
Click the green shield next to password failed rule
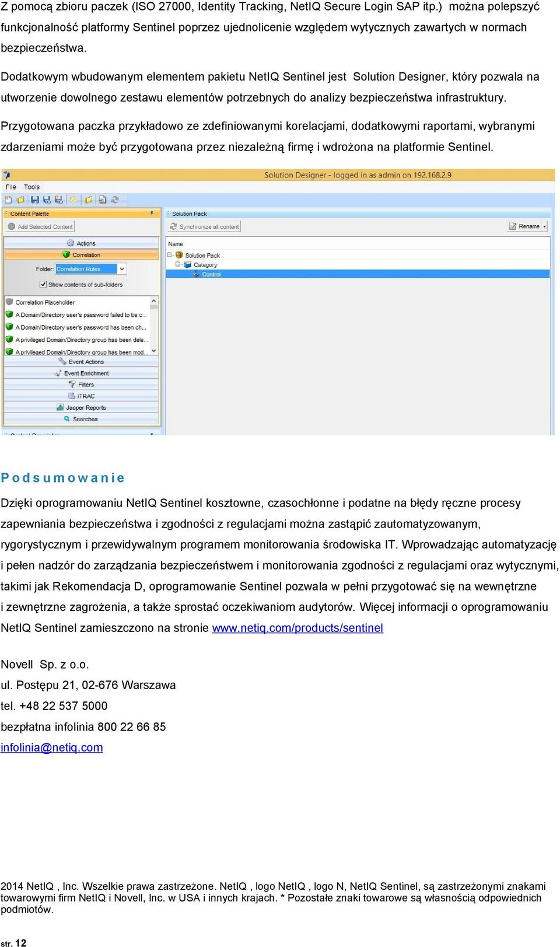[9, 314]
